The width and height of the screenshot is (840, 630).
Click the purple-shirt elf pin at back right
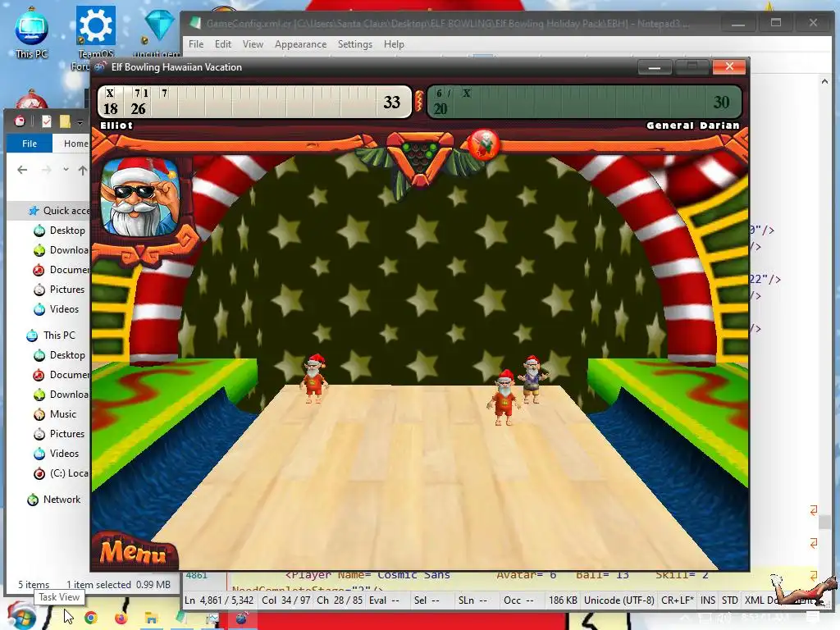click(x=533, y=379)
